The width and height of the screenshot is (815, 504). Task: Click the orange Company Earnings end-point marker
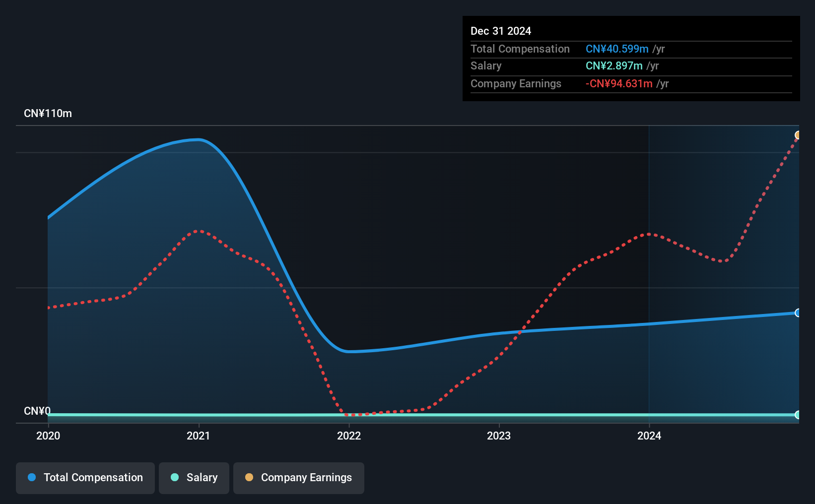click(x=798, y=135)
